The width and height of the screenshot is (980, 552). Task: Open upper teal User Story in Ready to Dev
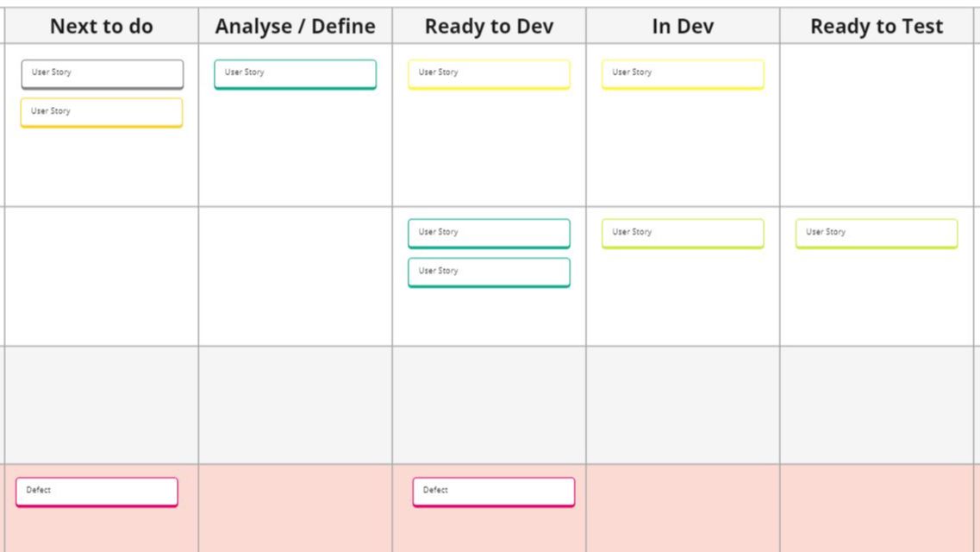(489, 234)
